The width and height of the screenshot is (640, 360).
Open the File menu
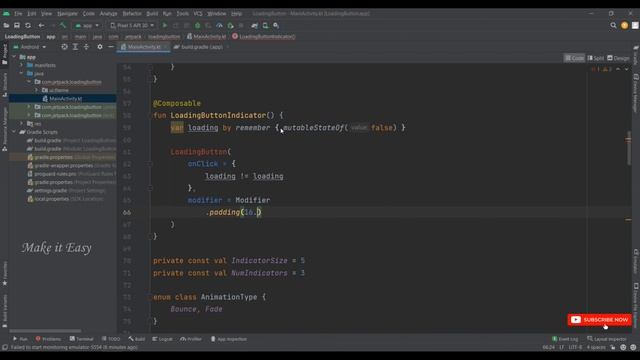[18, 13]
